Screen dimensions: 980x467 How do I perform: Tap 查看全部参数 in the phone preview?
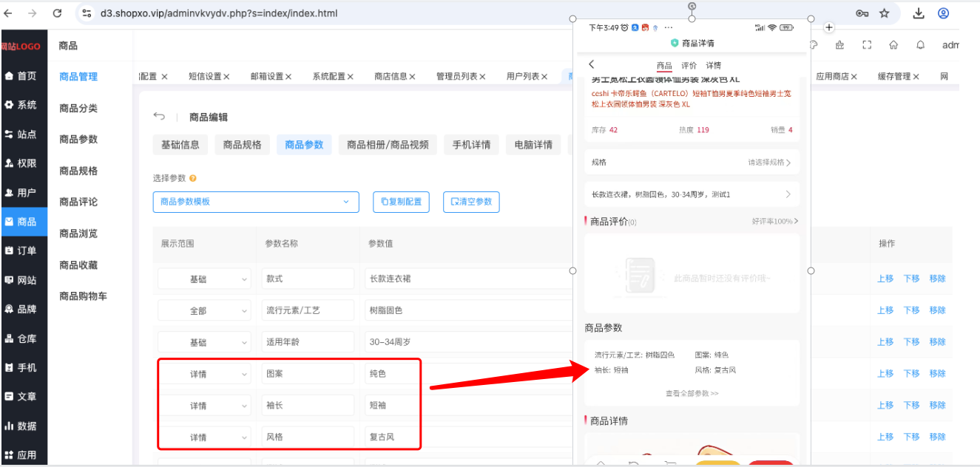(x=692, y=393)
